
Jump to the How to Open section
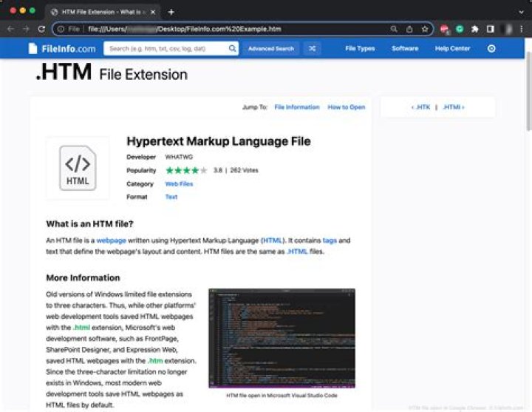[346, 107]
